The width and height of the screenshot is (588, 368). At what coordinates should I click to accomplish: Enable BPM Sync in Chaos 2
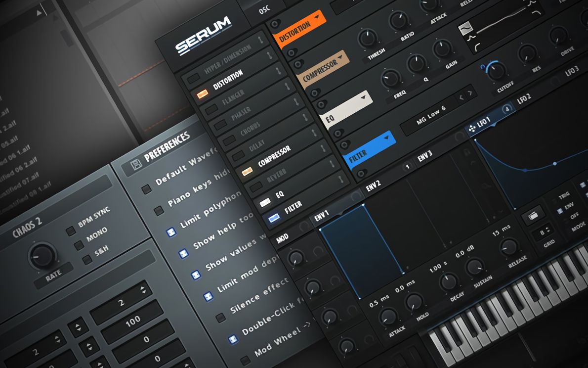click(70, 230)
